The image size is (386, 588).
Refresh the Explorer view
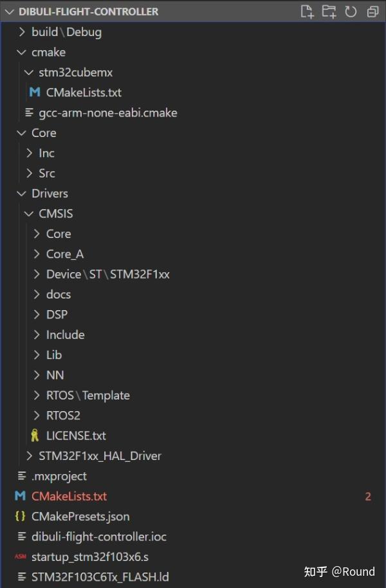[350, 12]
